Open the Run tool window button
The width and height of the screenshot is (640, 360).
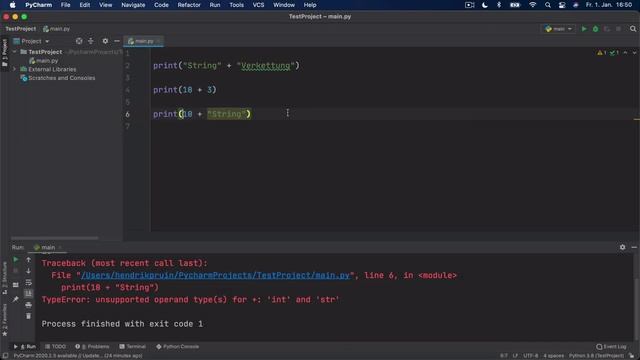(x=24, y=347)
